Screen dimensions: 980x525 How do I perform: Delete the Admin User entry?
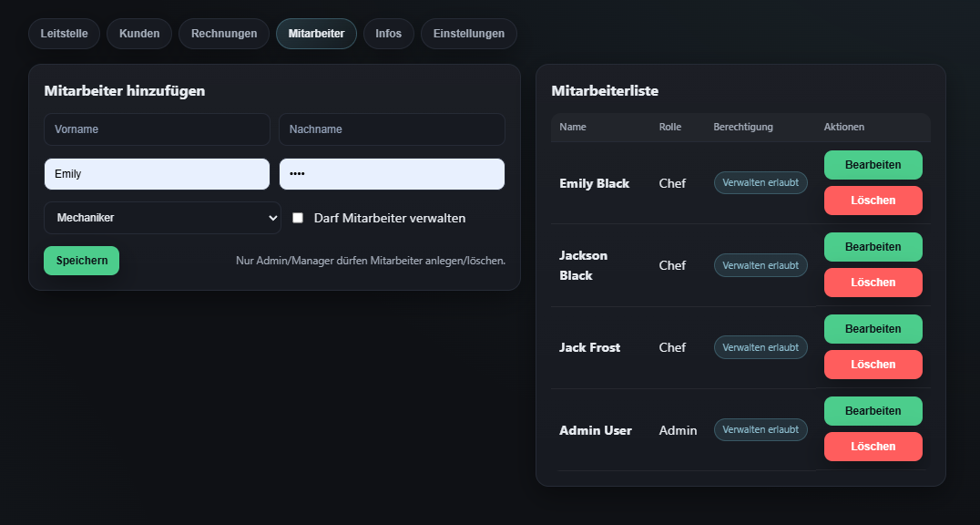[873, 447]
